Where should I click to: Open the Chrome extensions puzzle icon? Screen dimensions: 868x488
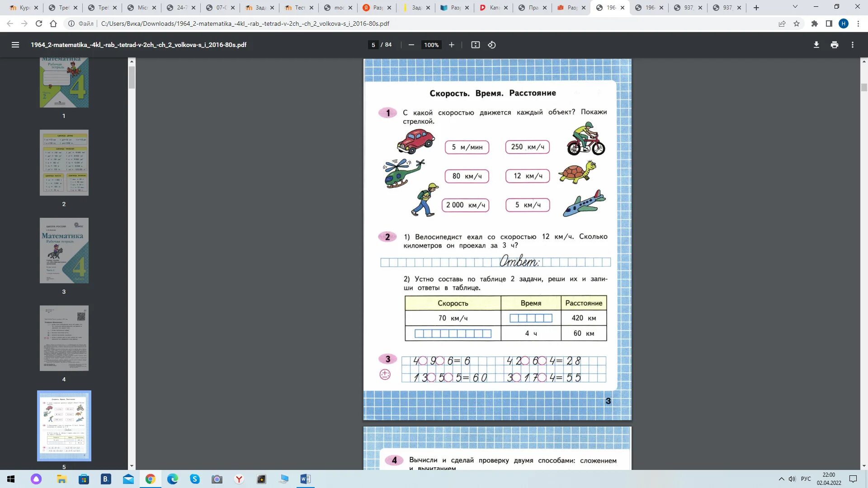[x=815, y=23]
